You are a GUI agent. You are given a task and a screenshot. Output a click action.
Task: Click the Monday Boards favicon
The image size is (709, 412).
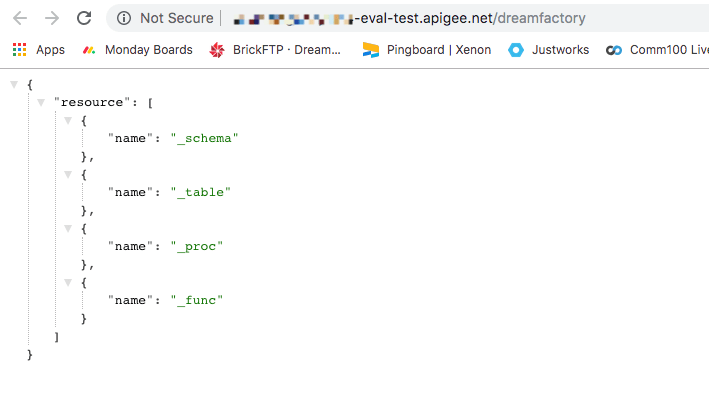tap(89, 50)
